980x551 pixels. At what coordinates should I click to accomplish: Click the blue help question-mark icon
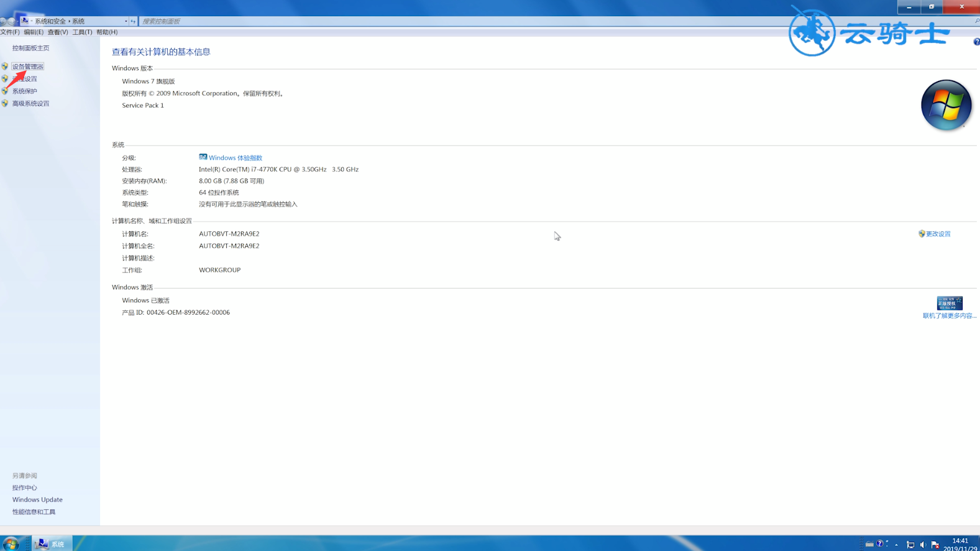coord(976,42)
